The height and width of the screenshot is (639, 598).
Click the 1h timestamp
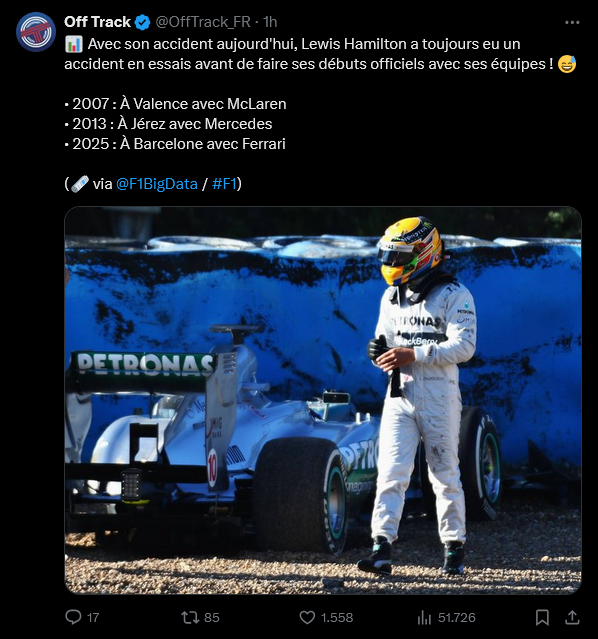[x=270, y=22]
